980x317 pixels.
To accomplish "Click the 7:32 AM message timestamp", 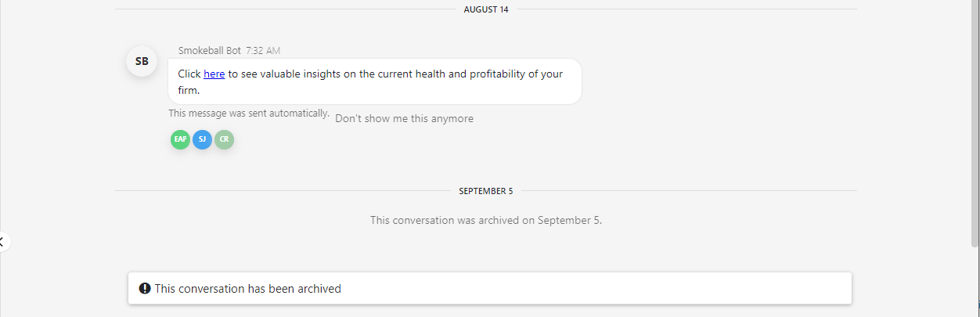I will pyautogui.click(x=263, y=50).
